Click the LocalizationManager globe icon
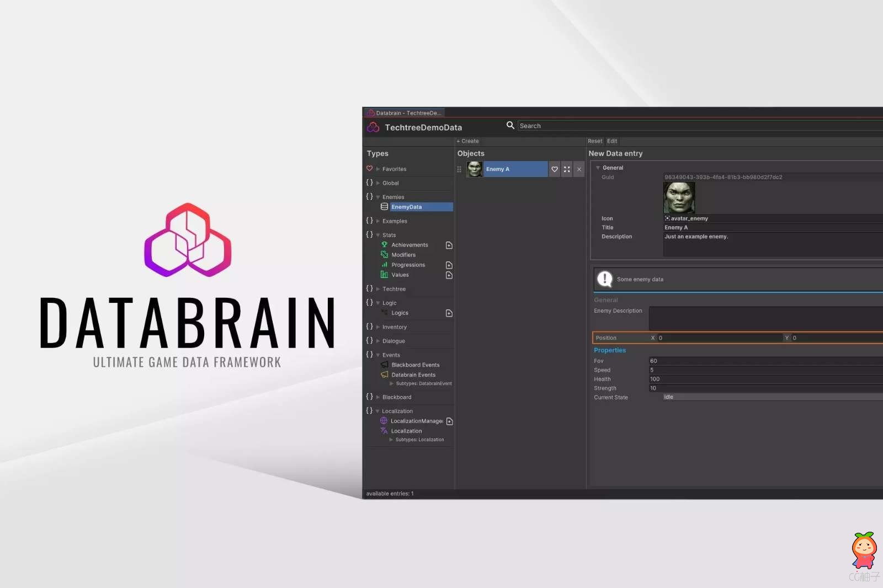 coord(384,421)
